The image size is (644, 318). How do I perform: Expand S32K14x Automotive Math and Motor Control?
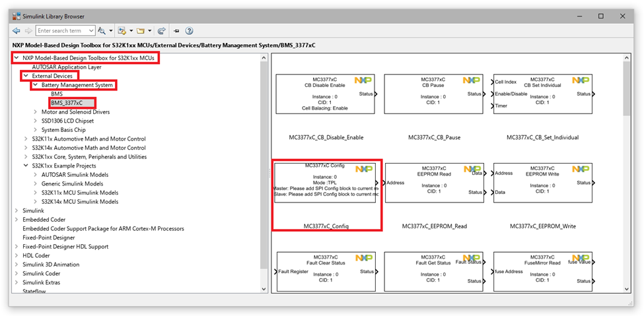point(26,148)
